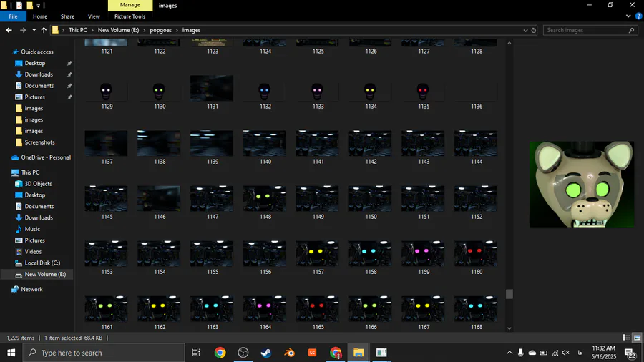Select New Volume (E:) in the address path
644x362 pixels.
(x=118, y=30)
